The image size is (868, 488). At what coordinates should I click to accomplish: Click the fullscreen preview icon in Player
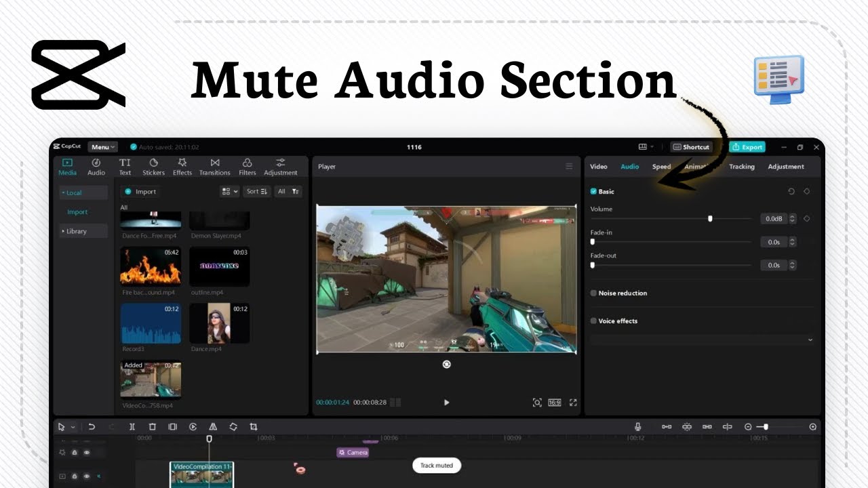tap(573, 403)
